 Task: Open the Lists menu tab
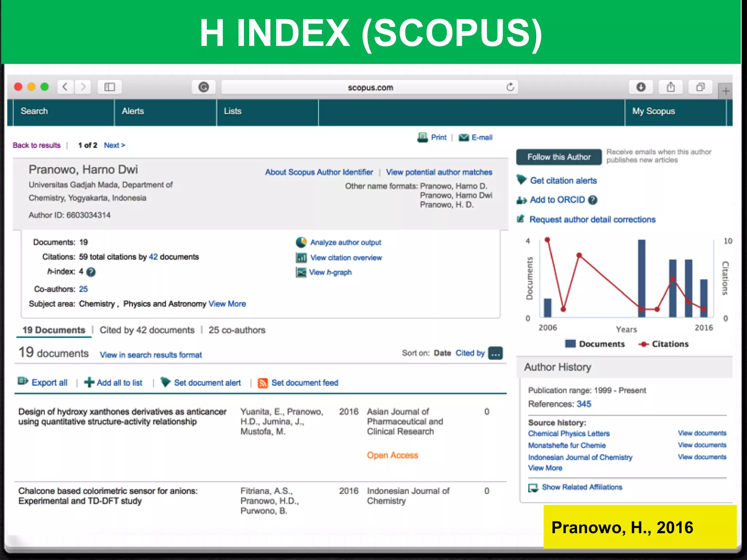[268, 112]
